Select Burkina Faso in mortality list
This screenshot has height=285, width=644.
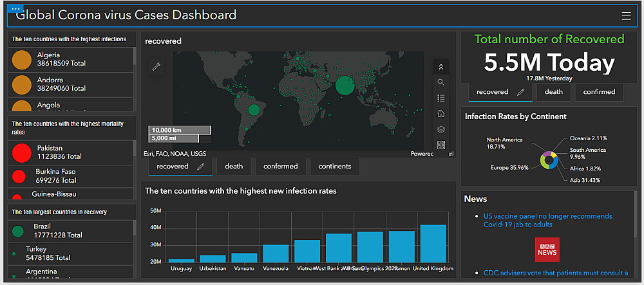pos(70,176)
